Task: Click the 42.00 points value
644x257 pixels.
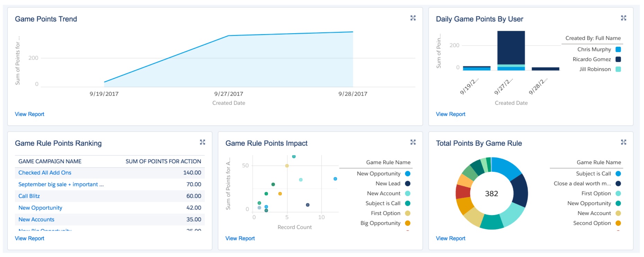Action: pos(194,208)
